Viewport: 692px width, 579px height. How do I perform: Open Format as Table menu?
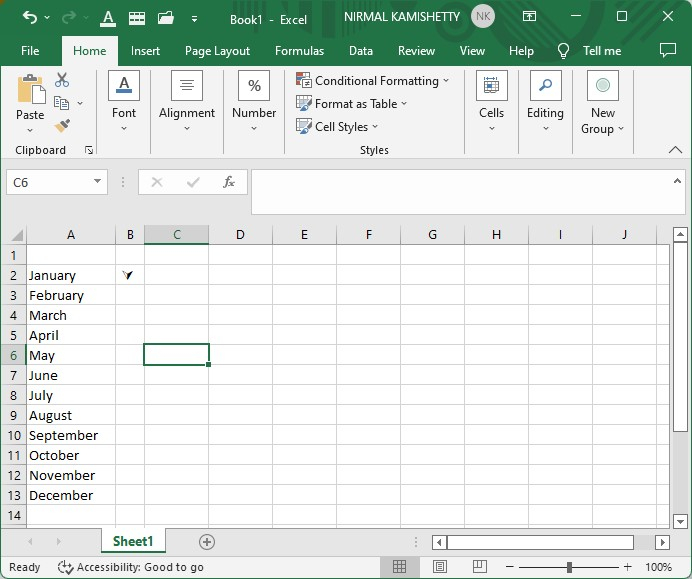click(x=352, y=104)
